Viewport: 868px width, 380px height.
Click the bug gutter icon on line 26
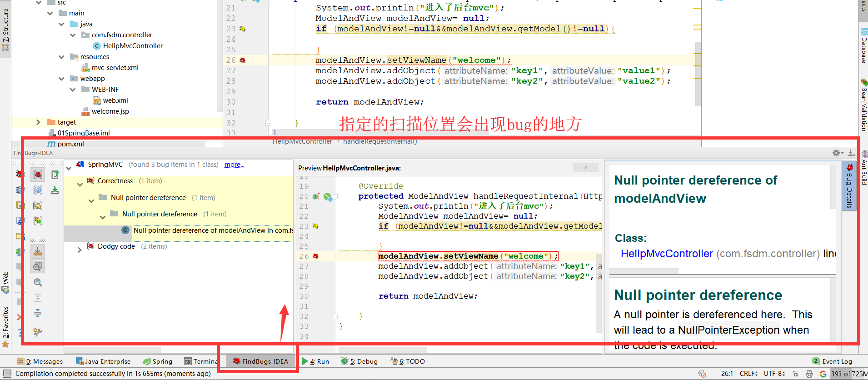[243, 60]
